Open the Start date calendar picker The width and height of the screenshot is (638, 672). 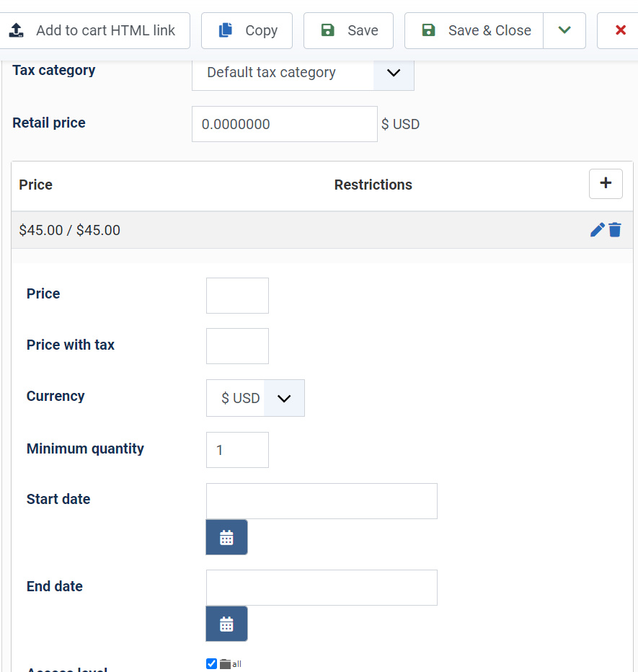click(226, 537)
